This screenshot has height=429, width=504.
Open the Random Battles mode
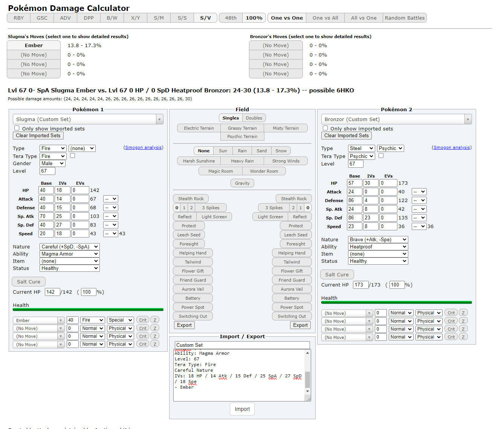point(405,18)
